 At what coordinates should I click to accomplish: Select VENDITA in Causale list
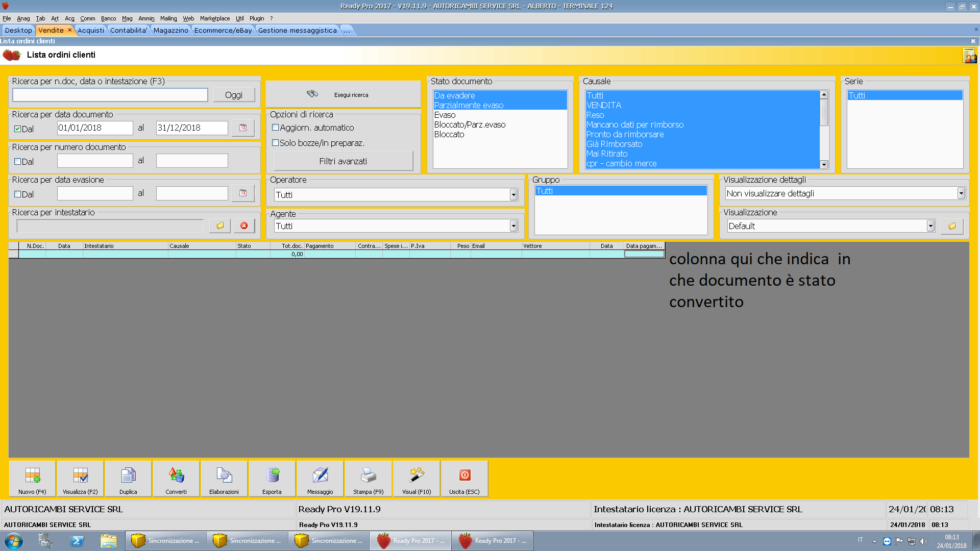[702, 105]
